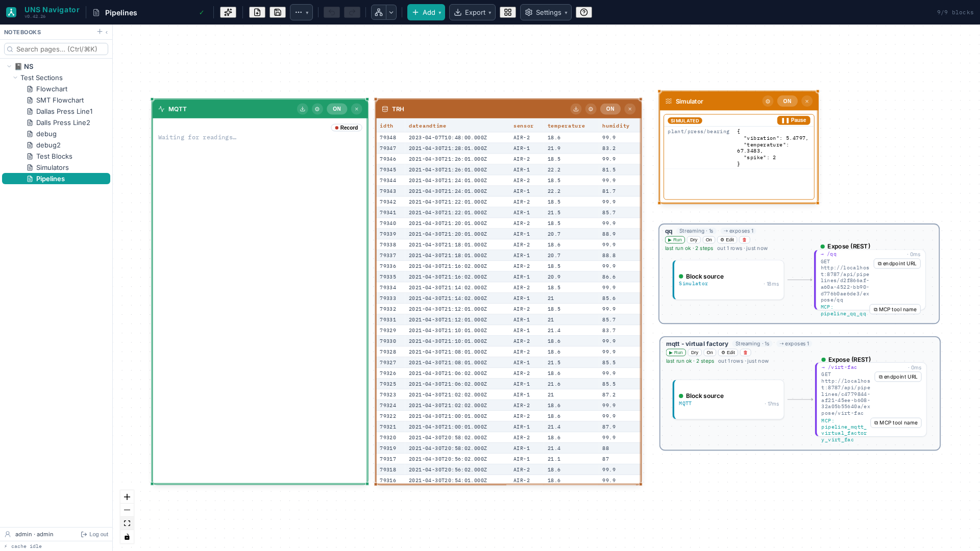Click the Search pages input field

coord(56,49)
